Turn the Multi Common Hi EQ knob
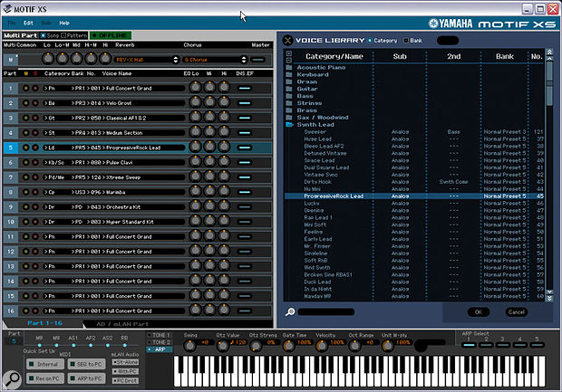Screen dimensions: 562x392 [x=105, y=59]
